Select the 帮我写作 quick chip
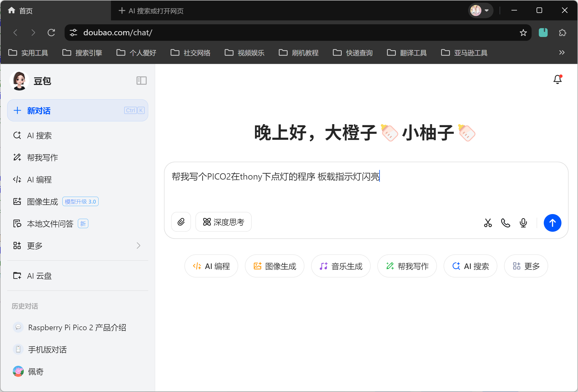578x392 pixels. 407,266
